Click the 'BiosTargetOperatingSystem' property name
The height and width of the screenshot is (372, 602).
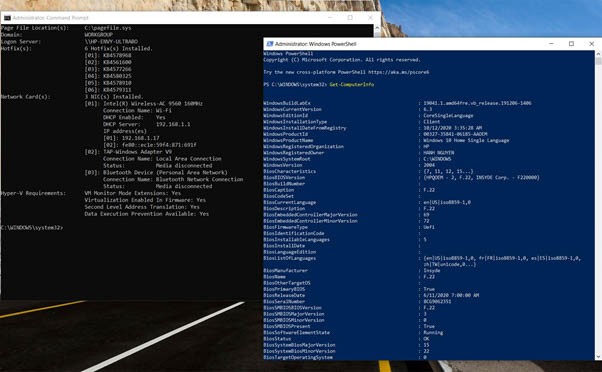pyautogui.click(x=298, y=357)
